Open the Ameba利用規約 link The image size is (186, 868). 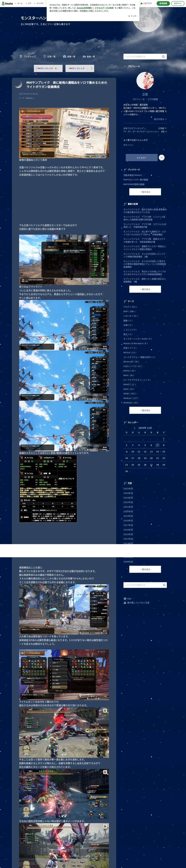pos(84,8)
